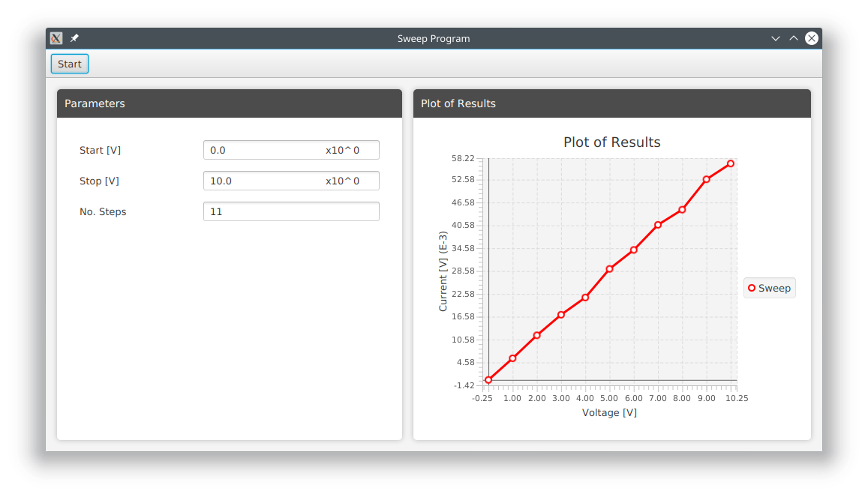Click the data point at 10 volts
The image size is (868, 497).
[x=731, y=163]
